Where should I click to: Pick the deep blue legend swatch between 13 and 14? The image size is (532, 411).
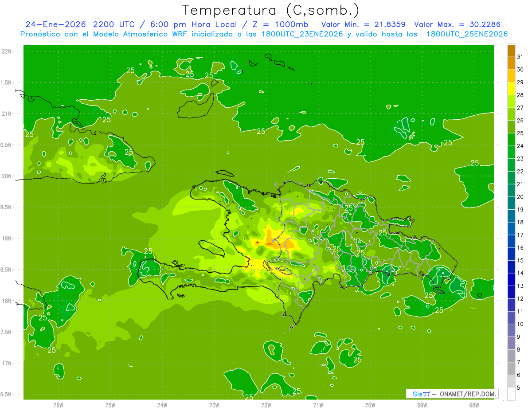(x=511, y=279)
